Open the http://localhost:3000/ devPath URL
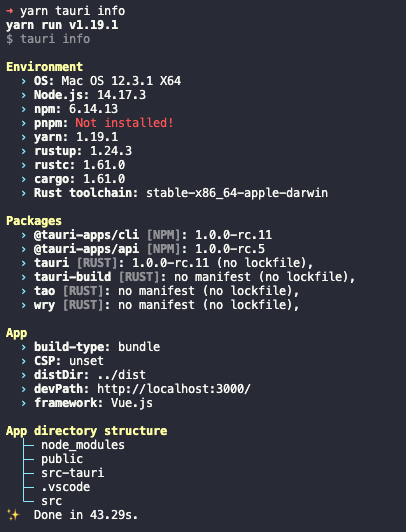 click(x=174, y=389)
